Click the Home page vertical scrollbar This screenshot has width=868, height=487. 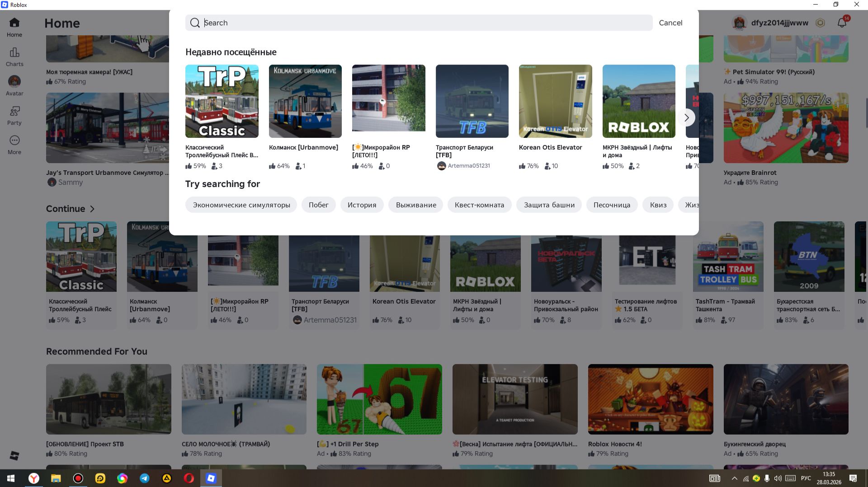[x=866, y=113]
